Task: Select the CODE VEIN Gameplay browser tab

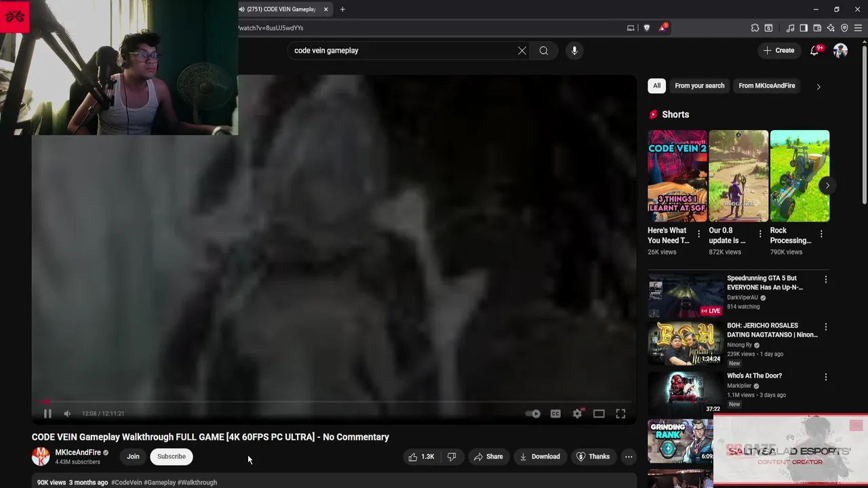Action: 281,9
